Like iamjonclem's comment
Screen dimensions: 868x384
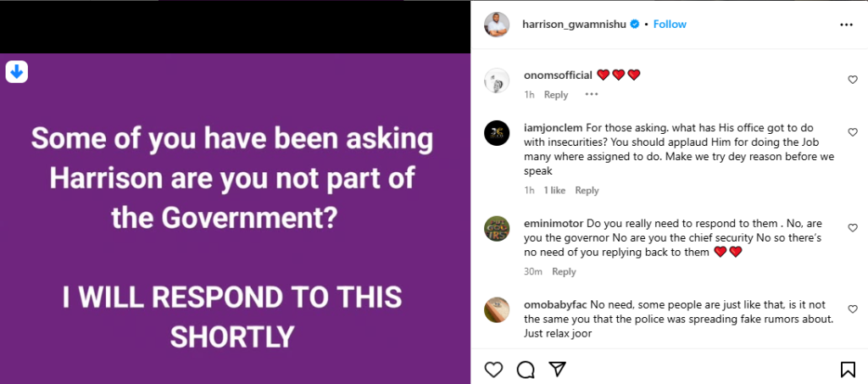click(853, 133)
